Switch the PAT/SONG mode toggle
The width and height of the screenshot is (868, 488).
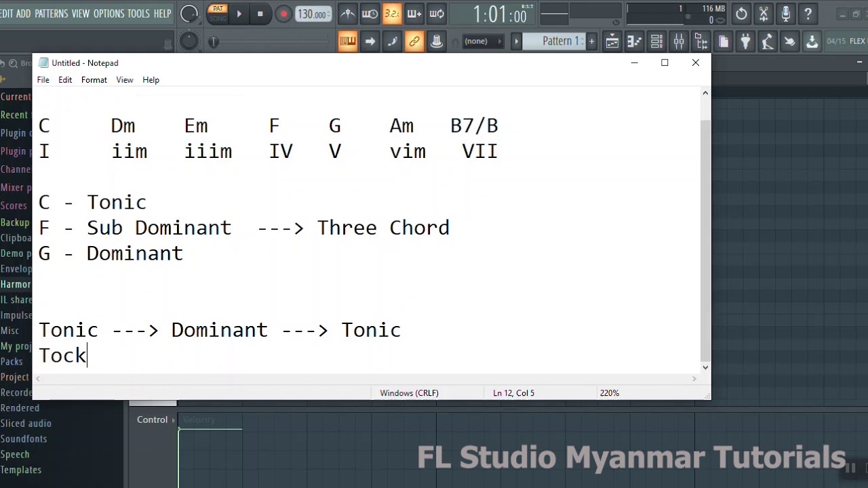click(x=218, y=14)
